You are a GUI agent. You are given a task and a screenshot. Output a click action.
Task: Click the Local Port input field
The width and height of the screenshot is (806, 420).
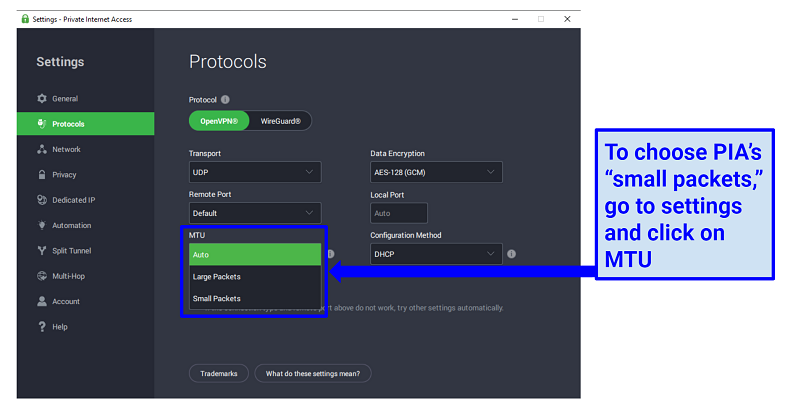(x=399, y=213)
